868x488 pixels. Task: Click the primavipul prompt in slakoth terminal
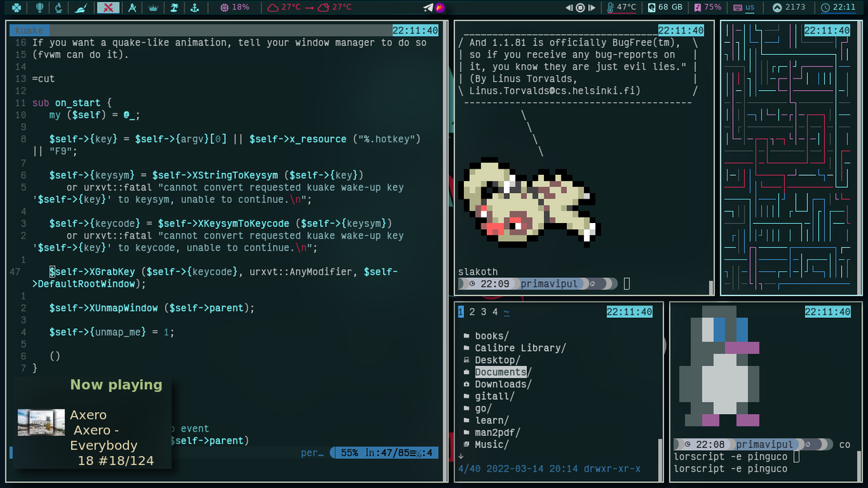549,284
